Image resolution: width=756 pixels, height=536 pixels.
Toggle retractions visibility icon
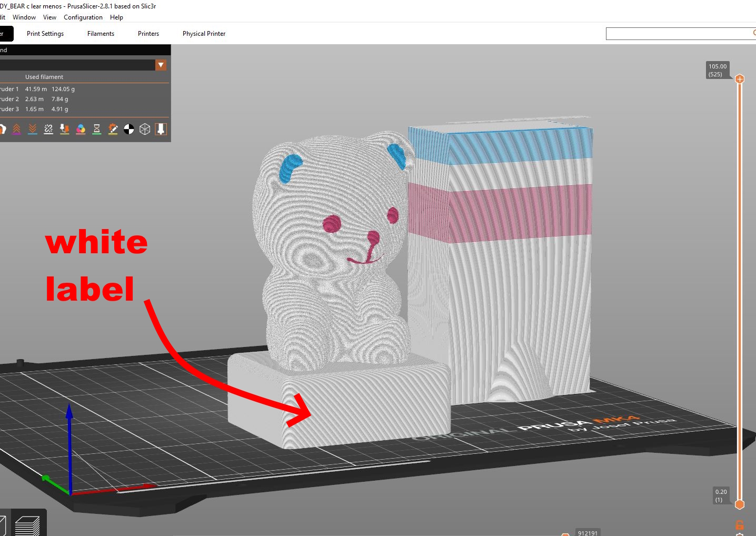tap(16, 129)
